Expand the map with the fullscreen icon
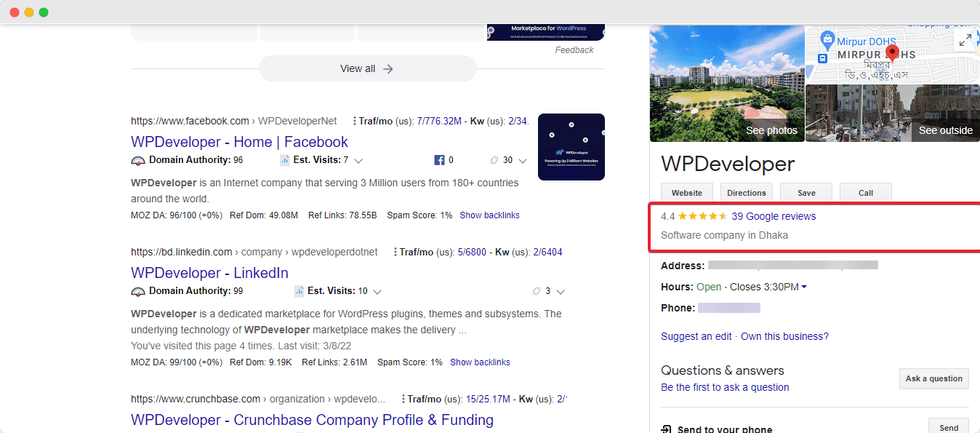980x433 pixels. [965, 40]
